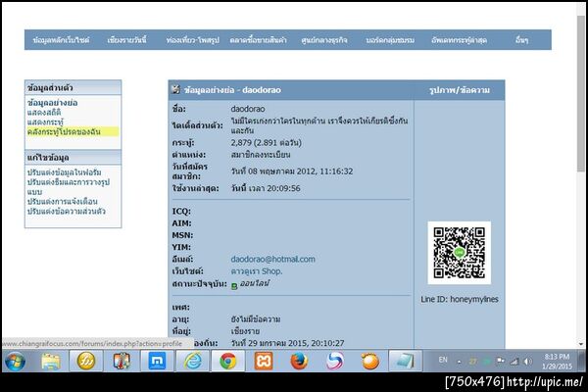The height and width of the screenshot is (392, 588).
Task: Open Action Center flag in system tray
Action: 501,361
